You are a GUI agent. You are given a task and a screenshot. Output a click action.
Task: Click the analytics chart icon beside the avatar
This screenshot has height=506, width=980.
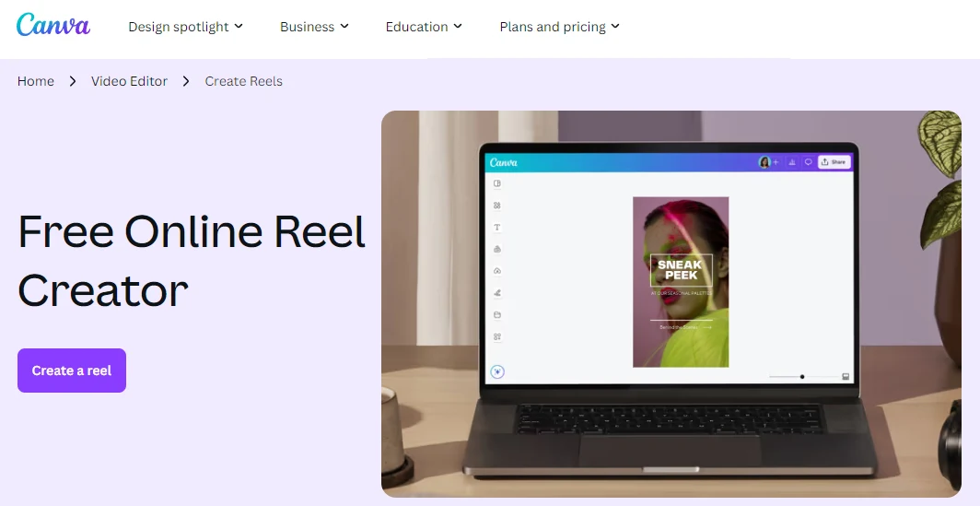pyautogui.click(x=792, y=162)
